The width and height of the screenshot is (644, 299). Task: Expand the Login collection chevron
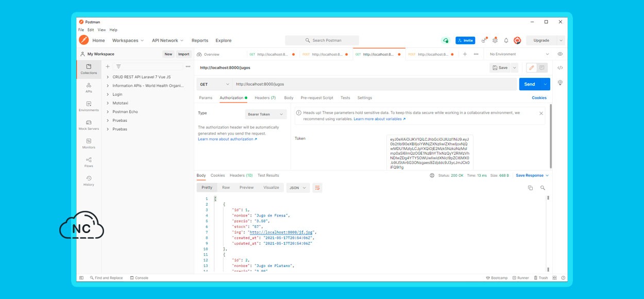(x=108, y=94)
